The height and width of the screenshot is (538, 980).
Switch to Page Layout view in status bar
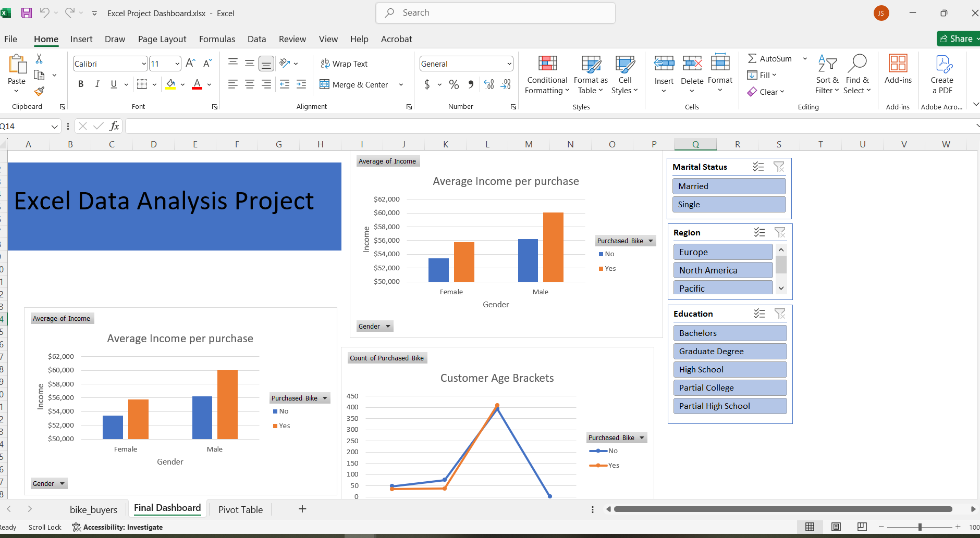click(x=836, y=527)
